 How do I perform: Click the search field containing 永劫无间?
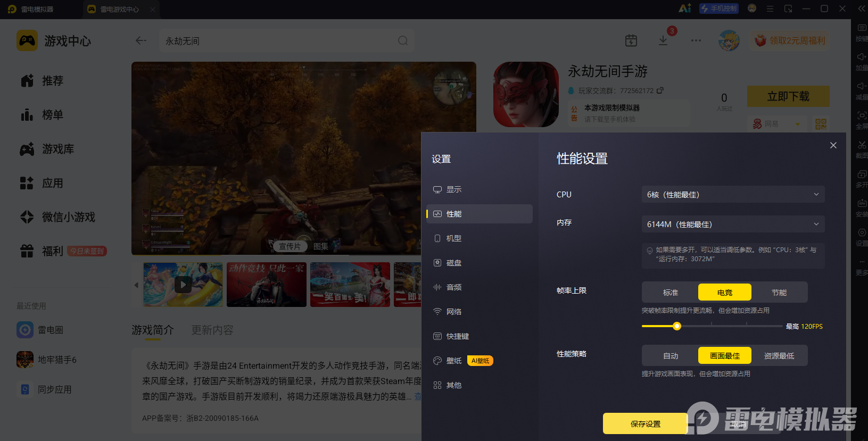[287, 40]
